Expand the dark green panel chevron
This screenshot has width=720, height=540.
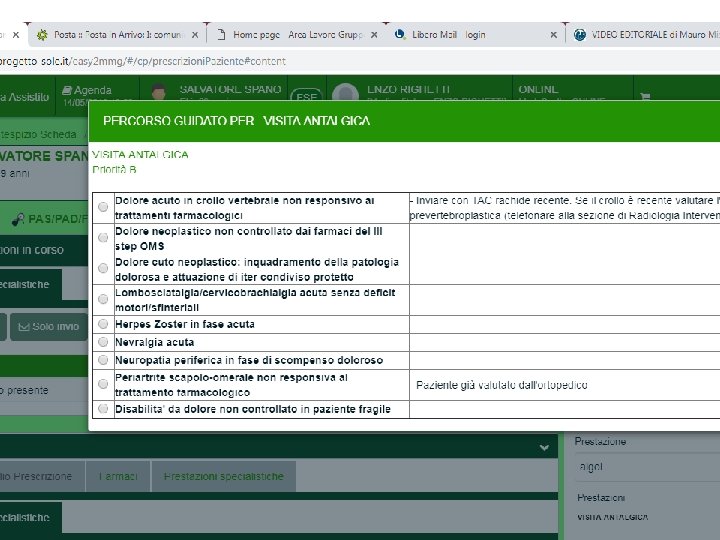tap(544, 447)
